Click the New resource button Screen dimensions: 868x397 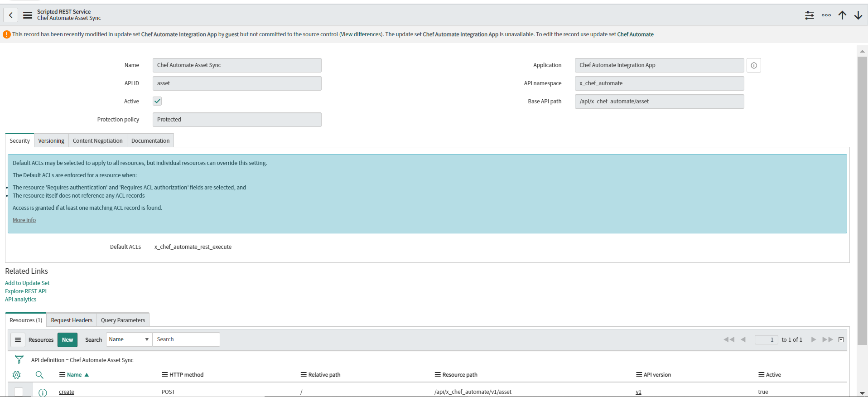68,340
